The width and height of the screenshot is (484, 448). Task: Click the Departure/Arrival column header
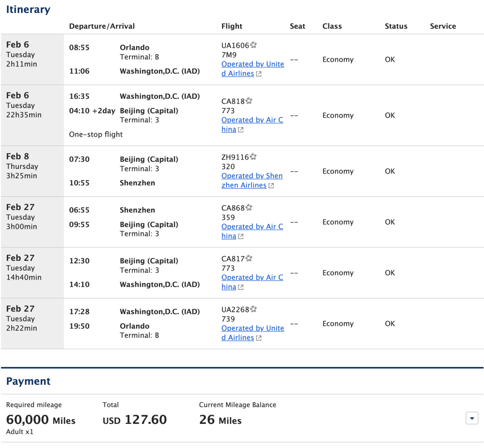[x=102, y=26]
